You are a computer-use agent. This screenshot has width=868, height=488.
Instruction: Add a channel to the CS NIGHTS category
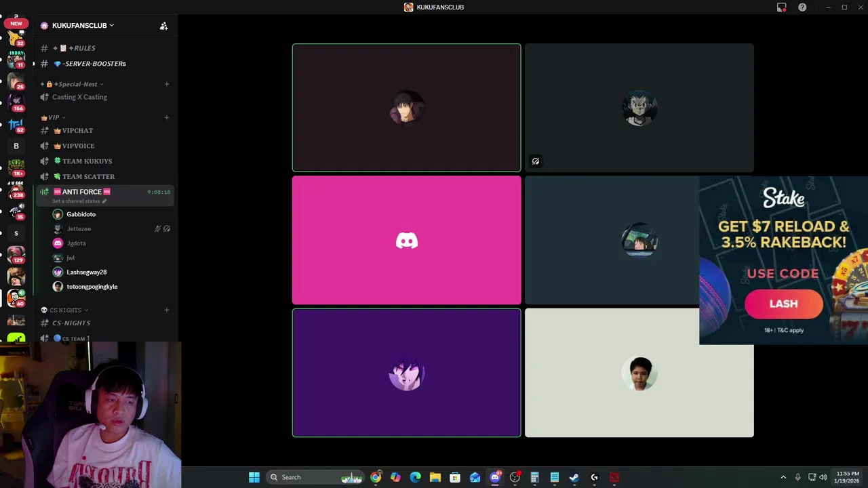167,310
